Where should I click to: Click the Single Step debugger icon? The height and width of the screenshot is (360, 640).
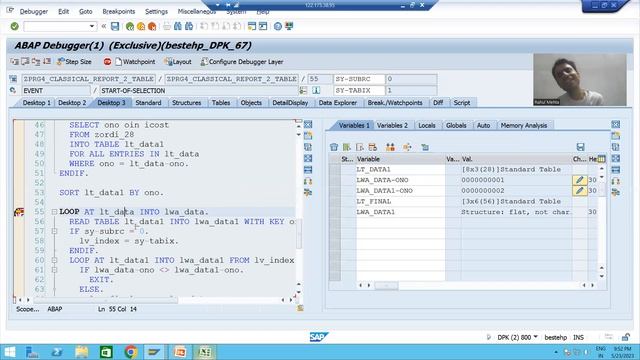(15, 62)
